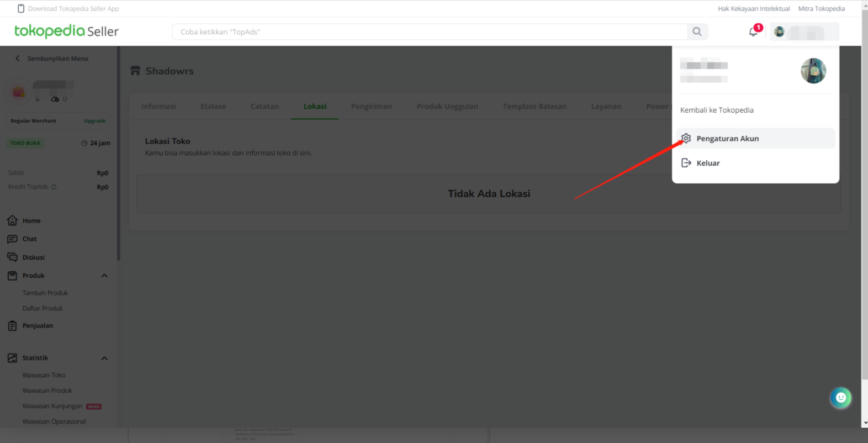Open the profile dropdown in header

805,32
